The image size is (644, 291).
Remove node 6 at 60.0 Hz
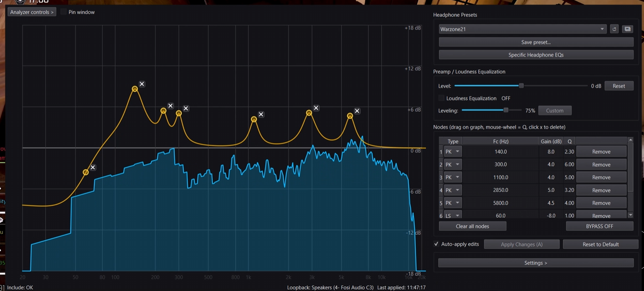601,215
